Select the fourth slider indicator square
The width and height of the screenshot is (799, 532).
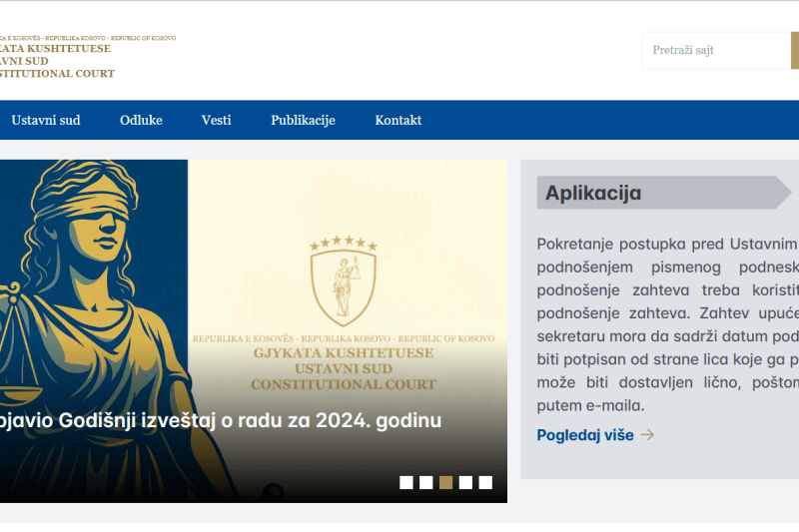coord(465,483)
